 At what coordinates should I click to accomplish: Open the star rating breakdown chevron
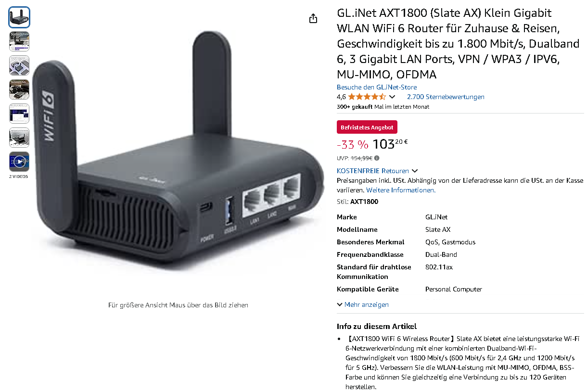[x=392, y=97]
